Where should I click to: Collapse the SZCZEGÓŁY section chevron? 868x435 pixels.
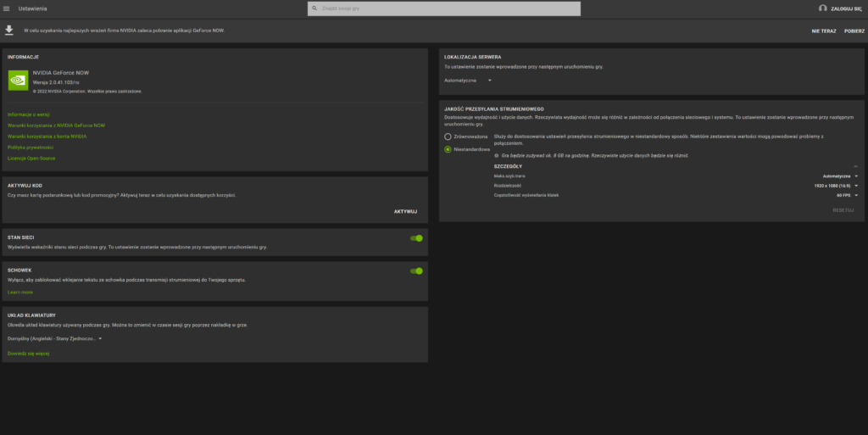(x=855, y=166)
